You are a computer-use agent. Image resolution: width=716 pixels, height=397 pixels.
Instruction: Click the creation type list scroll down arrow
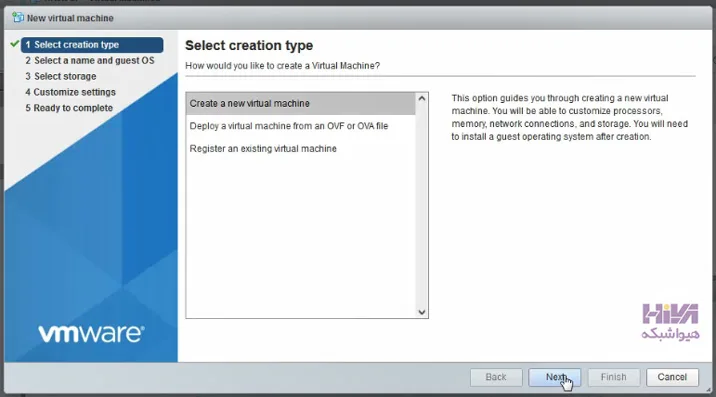pos(421,312)
